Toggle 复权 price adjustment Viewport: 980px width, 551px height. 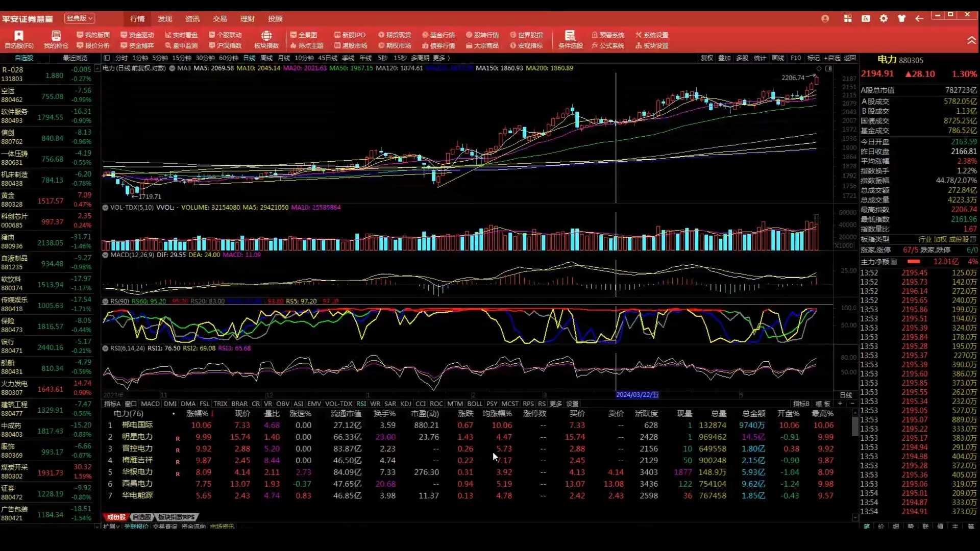(706, 58)
